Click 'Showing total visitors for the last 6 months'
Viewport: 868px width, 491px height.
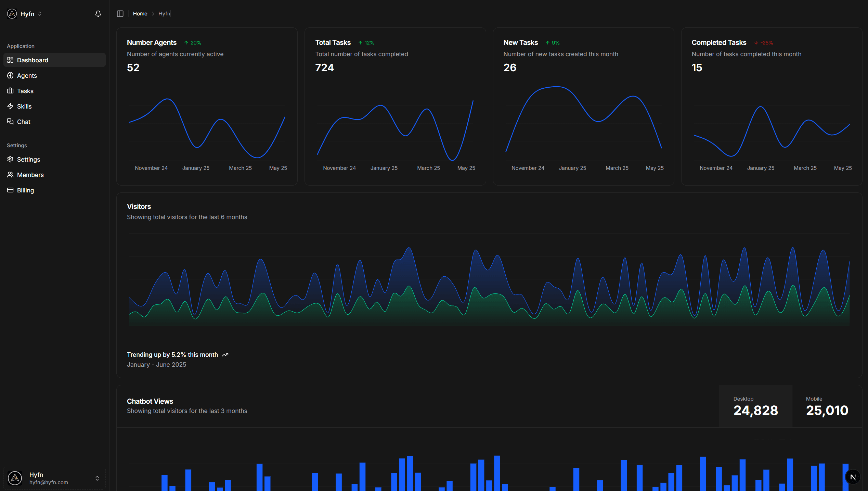187,217
